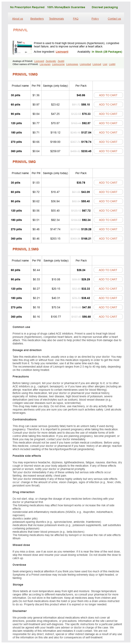Image resolution: width=132 pixels, height=644 pixels.
Task: Add 90 pills of Prinivil 5mg to cart
Action: pos(108,201)
